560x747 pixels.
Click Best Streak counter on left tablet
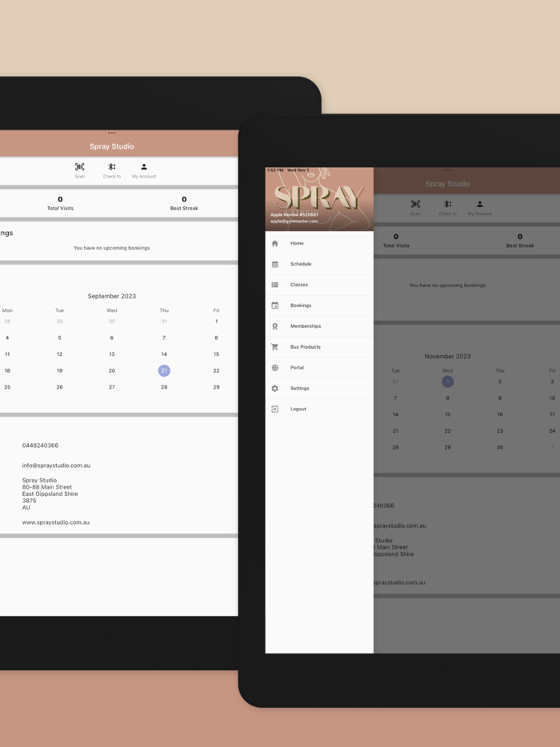[184, 203]
